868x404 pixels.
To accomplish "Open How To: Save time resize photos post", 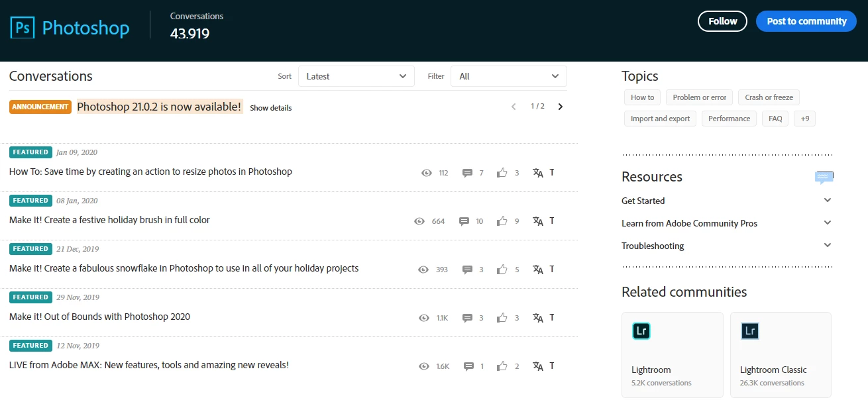I will (150, 172).
